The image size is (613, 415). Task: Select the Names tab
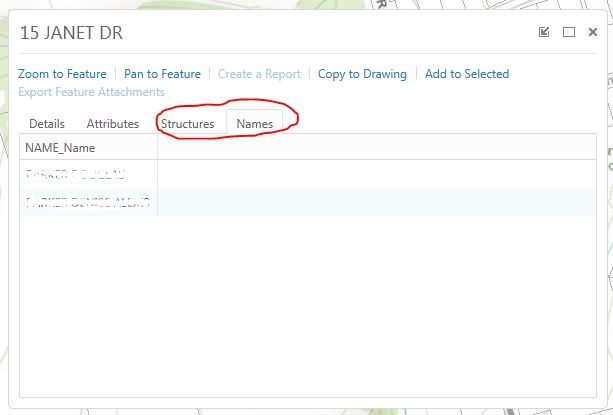255,124
